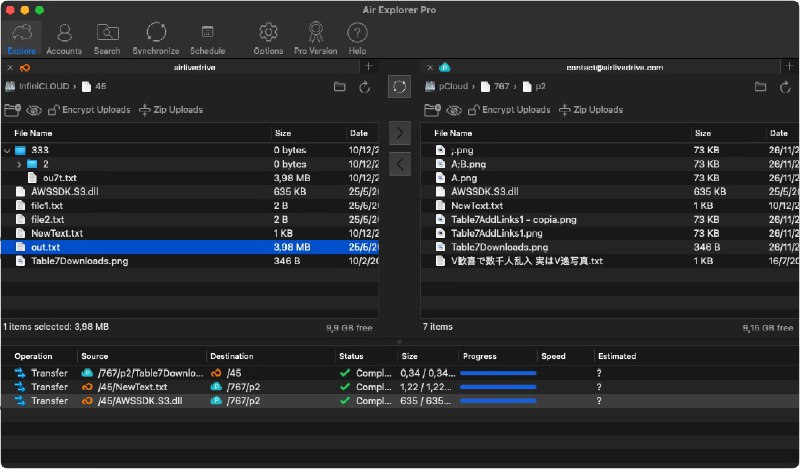This screenshot has width=800, height=469.
Task: Sort left pane by File Name
Action: 33,133
